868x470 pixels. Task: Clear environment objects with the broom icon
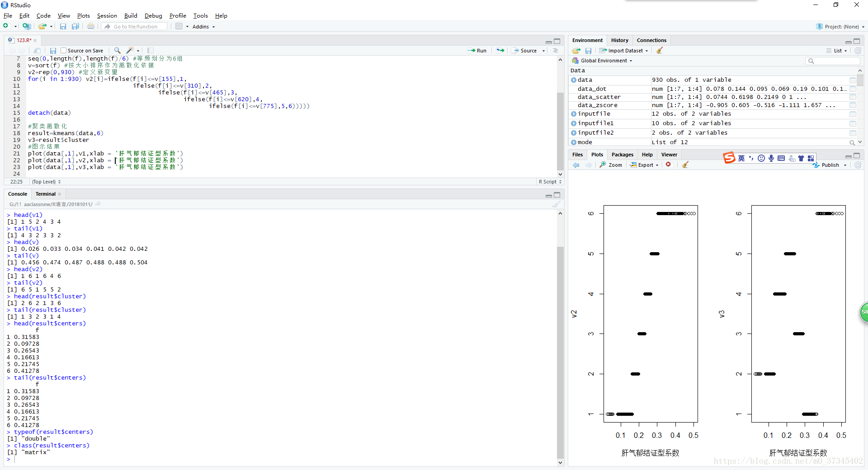(x=660, y=51)
